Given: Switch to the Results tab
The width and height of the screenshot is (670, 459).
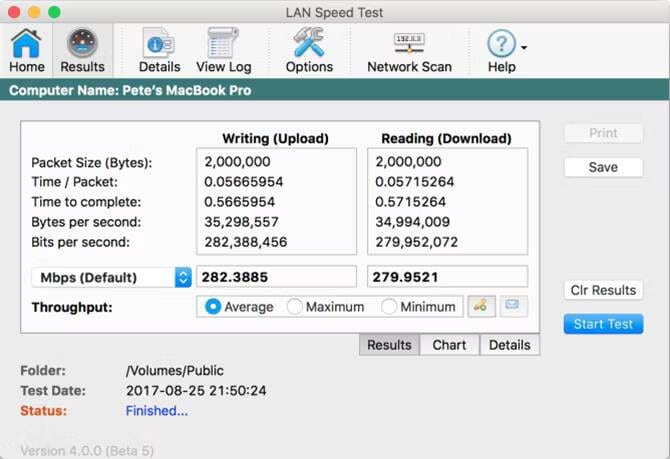Looking at the screenshot, I should coord(389,345).
